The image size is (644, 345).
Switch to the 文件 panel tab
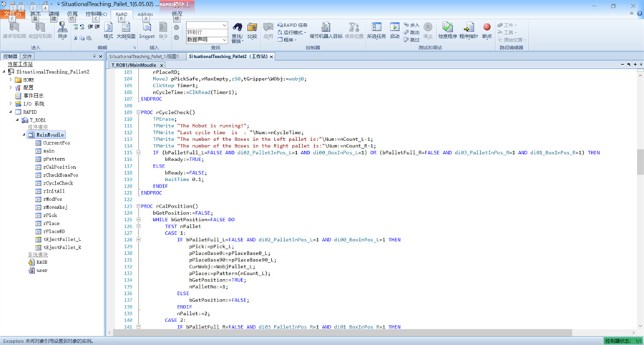click(x=26, y=56)
